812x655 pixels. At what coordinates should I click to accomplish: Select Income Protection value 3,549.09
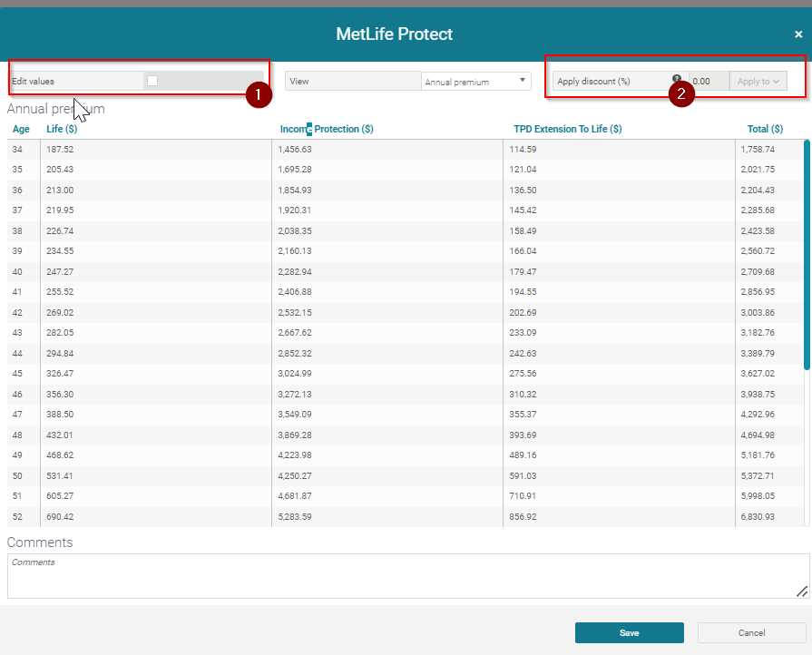(x=295, y=415)
